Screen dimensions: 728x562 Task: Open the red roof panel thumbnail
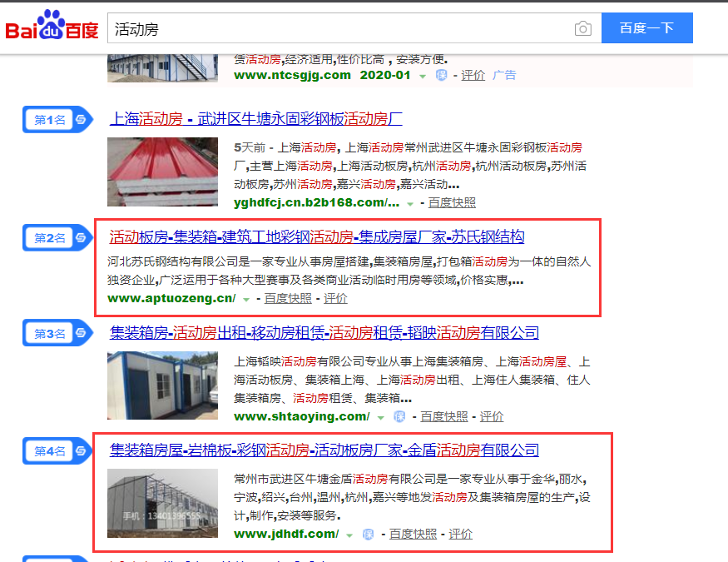point(162,172)
